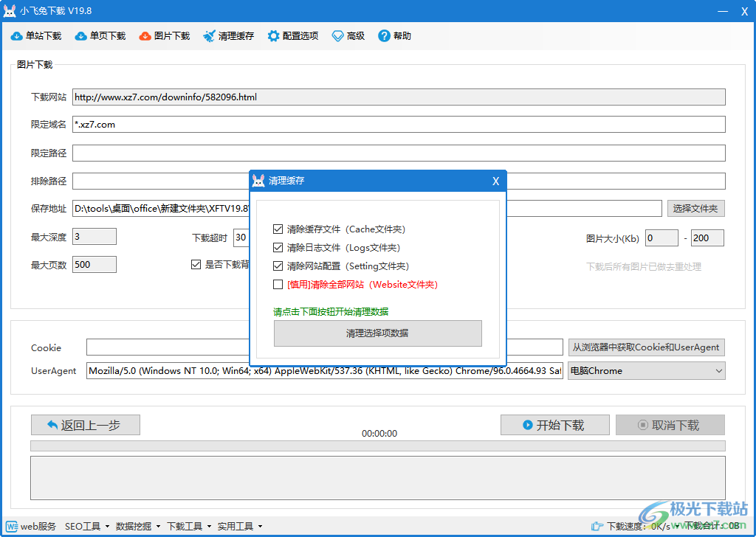Click the rabbit logo in main title bar
This screenshot has height=537, width=756.
click(9, 11)
